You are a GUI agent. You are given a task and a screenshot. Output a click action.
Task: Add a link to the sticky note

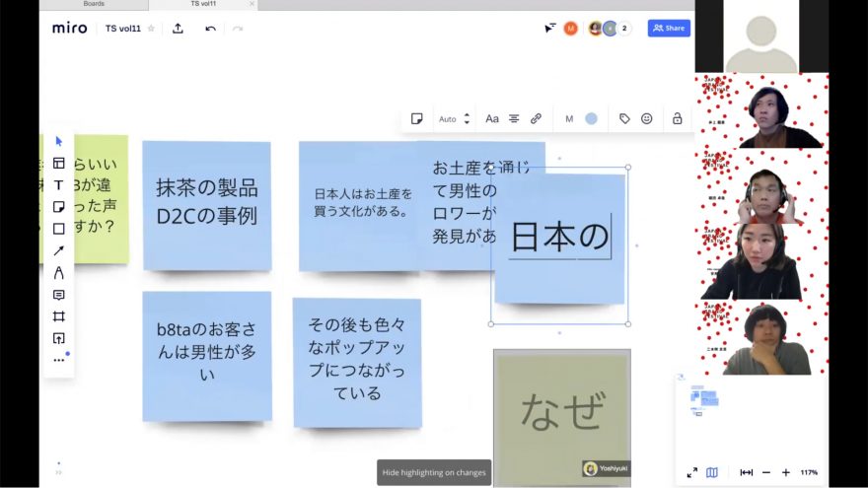536,118
